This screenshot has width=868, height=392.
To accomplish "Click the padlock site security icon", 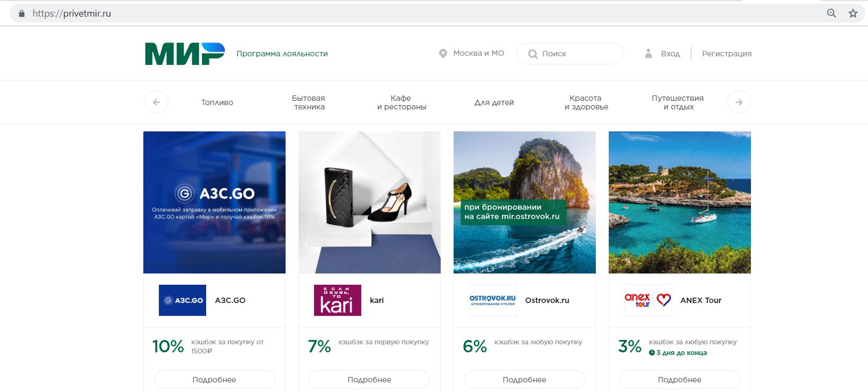I will tap(22, 13).
